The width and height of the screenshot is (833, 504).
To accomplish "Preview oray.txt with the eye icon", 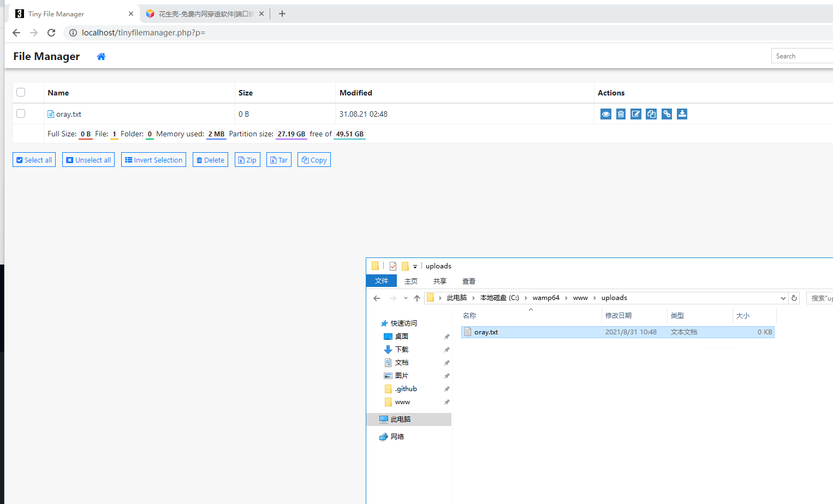I will click(x=606, y=114).
